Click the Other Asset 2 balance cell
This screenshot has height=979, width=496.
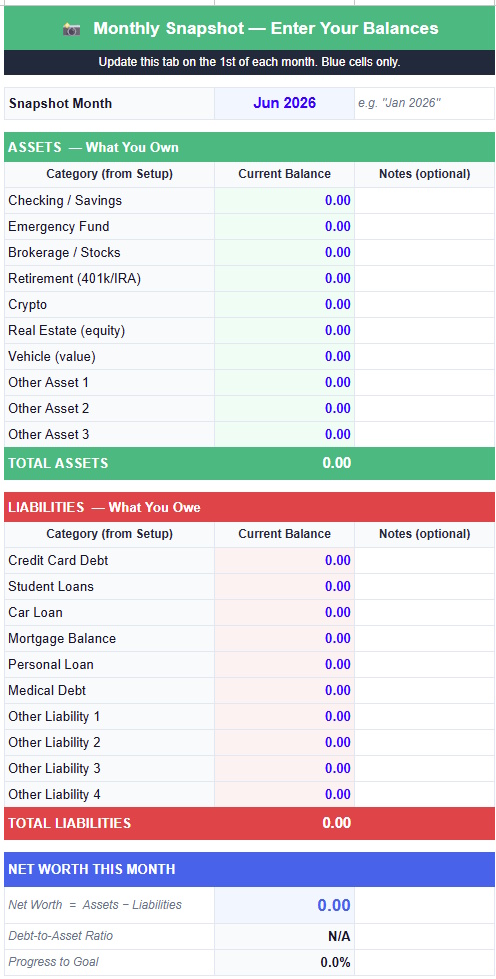click(x=284, y=408)
